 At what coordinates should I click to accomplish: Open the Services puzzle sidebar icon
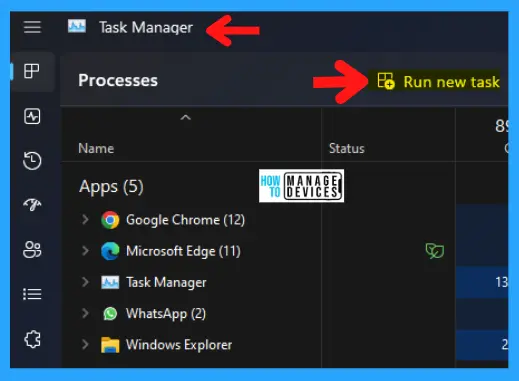32,339
